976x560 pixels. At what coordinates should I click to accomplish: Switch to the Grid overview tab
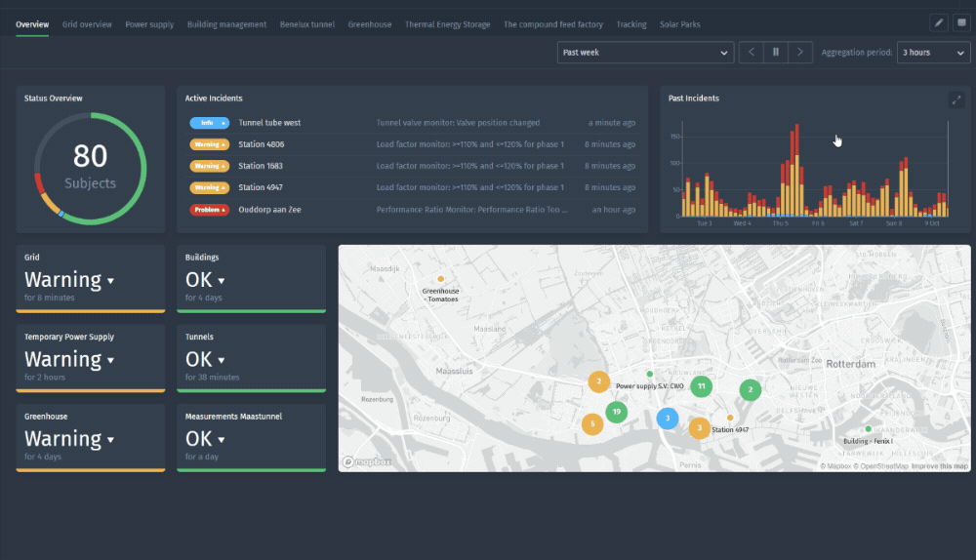point(87,24)
